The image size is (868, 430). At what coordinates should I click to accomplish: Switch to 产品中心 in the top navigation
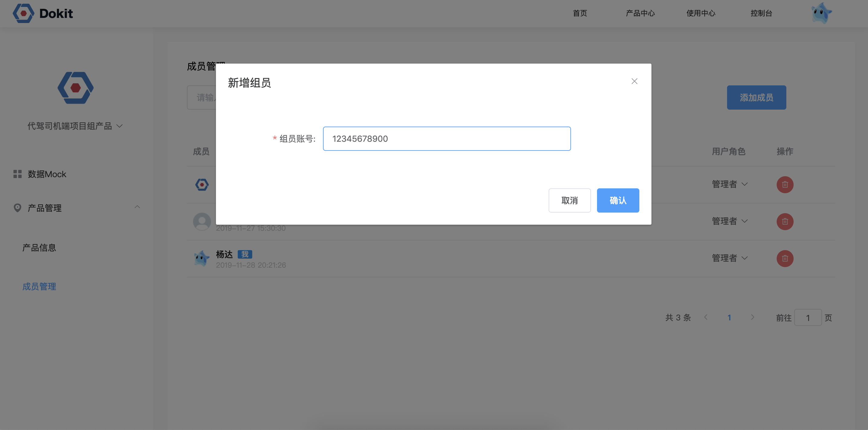(x=641, y=13)
